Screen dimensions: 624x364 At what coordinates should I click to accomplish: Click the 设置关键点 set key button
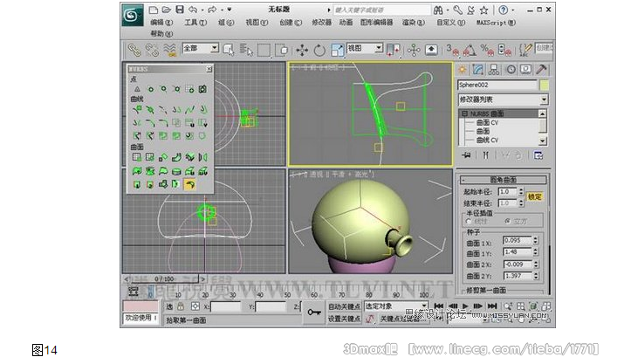(344, 319)
